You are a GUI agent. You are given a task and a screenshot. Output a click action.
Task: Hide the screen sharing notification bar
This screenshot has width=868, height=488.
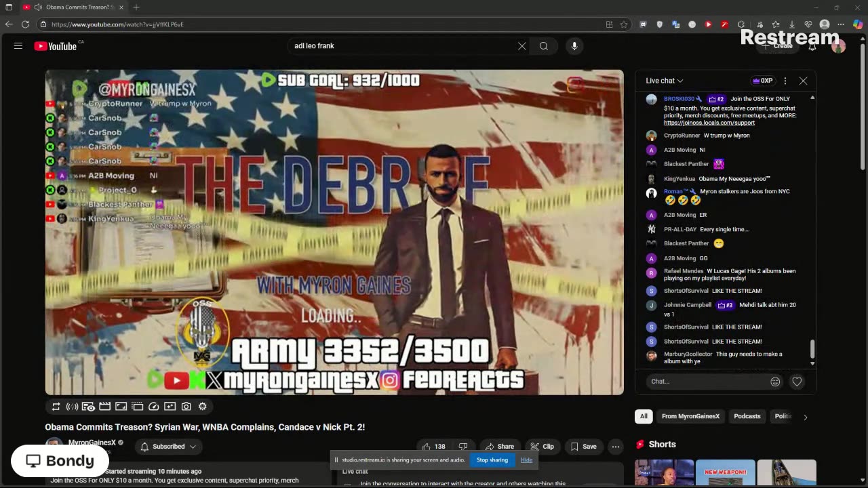pyautogui.click(x=526, y=460)
